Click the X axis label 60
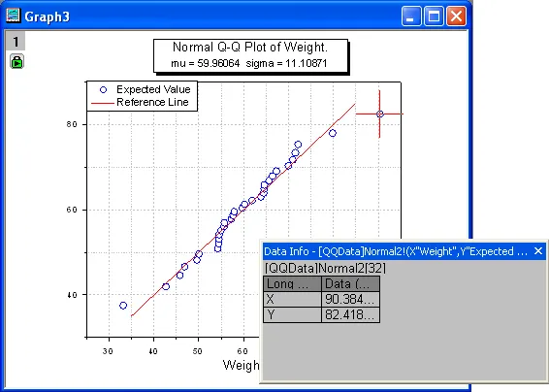Viewport: 549px width, 392px height. 242,351
